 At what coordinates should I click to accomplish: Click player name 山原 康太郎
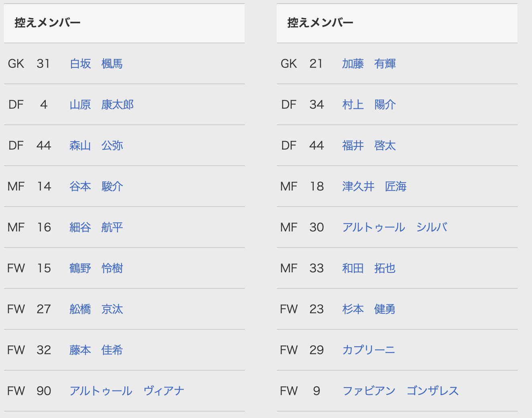102,105
